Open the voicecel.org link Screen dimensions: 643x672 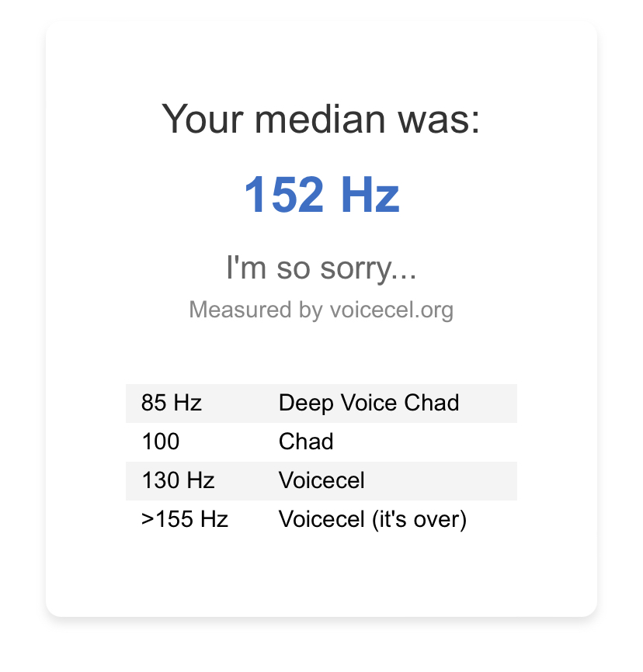tap(391, 310)
